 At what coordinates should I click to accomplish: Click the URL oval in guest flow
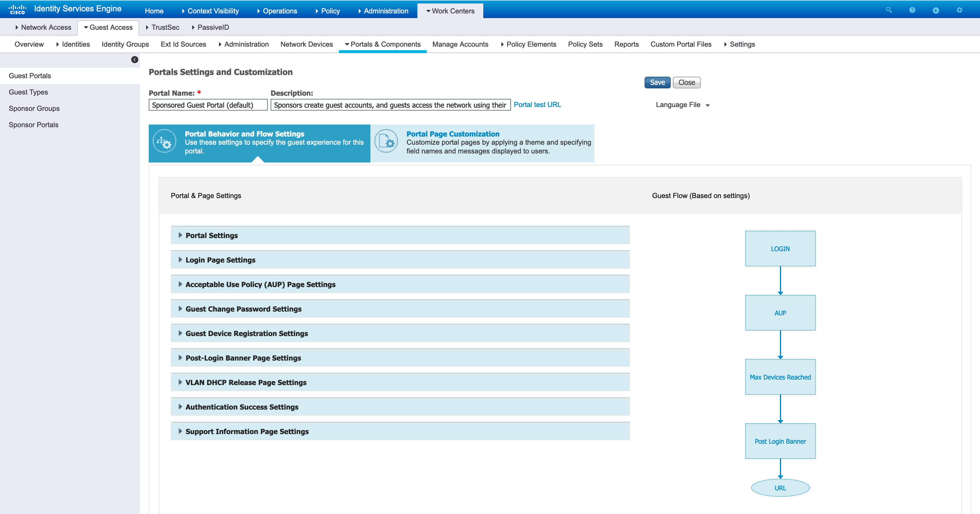[x=780, y=488]
